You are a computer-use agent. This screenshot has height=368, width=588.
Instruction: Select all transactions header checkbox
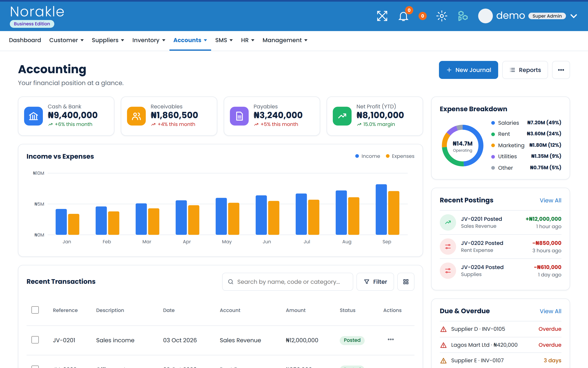click(x=35, y=310)
